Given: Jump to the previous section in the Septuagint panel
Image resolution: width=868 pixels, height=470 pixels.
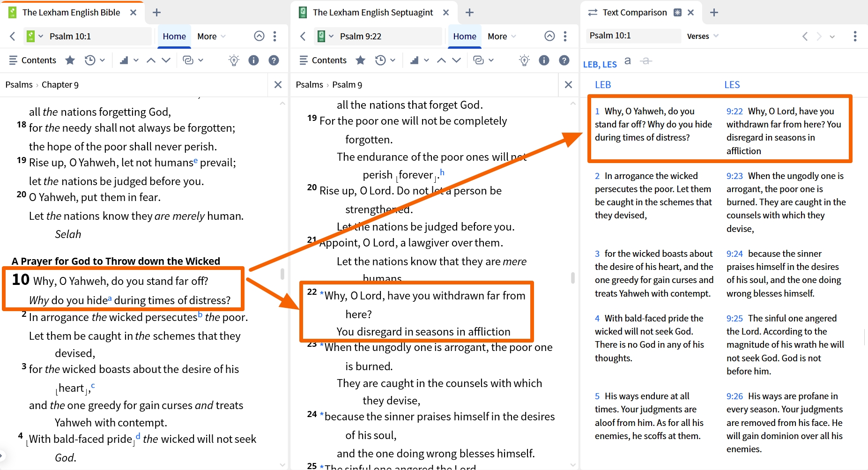Looking at the screenshot, I should [441, 60].
